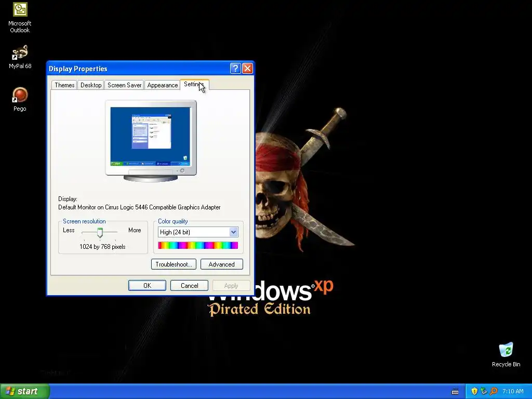Click the 'Screen resolution' group label
Image resolution: width=532 pixels, height=399 pixels.
[x=84, y=221]
